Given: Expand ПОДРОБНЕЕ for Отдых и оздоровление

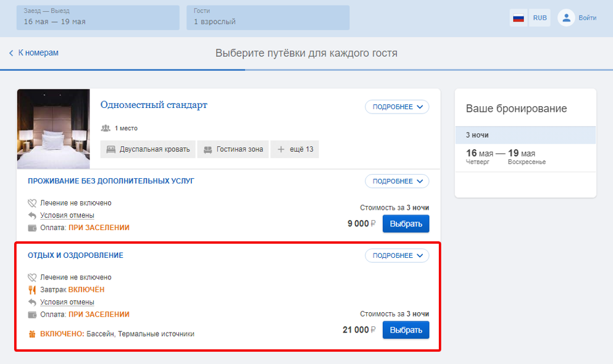Looking at the screenshot, I should (x=397, y=255).
